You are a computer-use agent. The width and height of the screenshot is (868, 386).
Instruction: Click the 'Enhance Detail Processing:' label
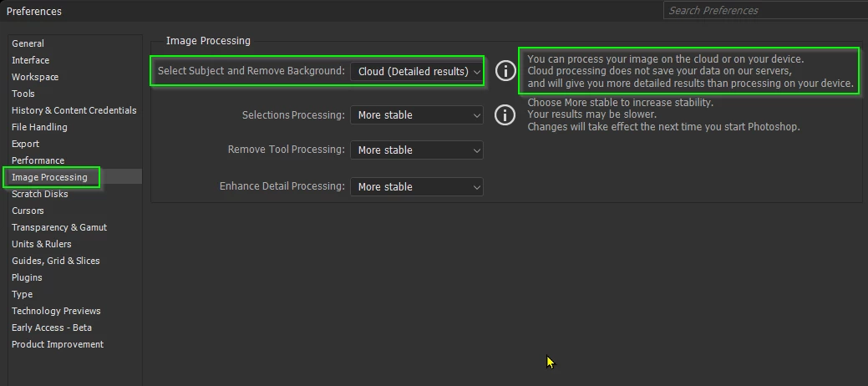pos(282,186)
